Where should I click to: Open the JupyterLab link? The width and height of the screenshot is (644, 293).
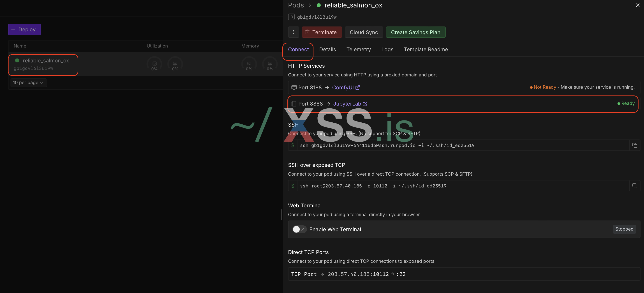click(x=347, y=104)
